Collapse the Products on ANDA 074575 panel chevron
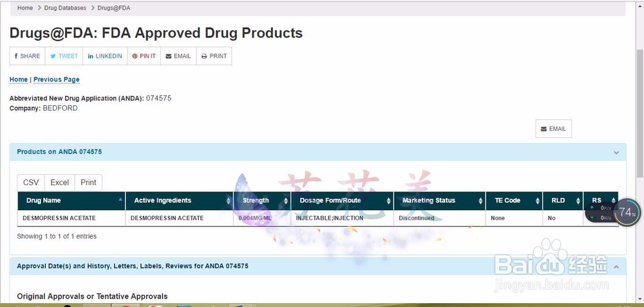The height and width of the screenshot is (307, 644). pos(616,152)
